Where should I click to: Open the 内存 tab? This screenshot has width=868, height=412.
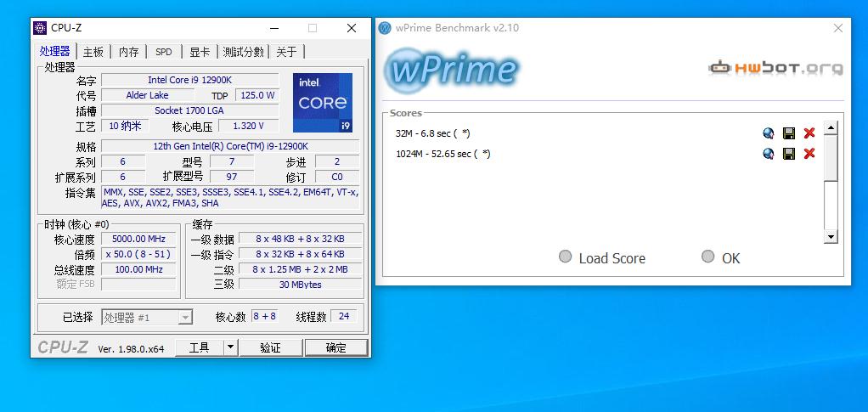click(x=129, y=52)
